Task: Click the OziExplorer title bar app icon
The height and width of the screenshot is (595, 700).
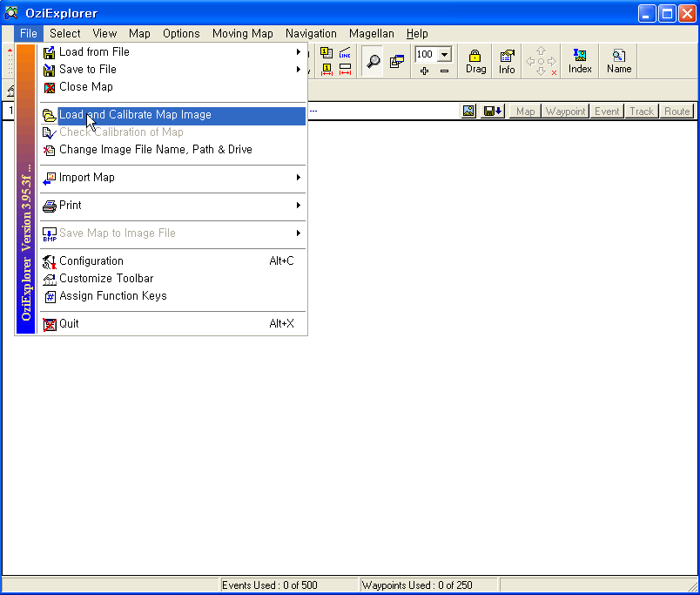Action: [10, 13]
